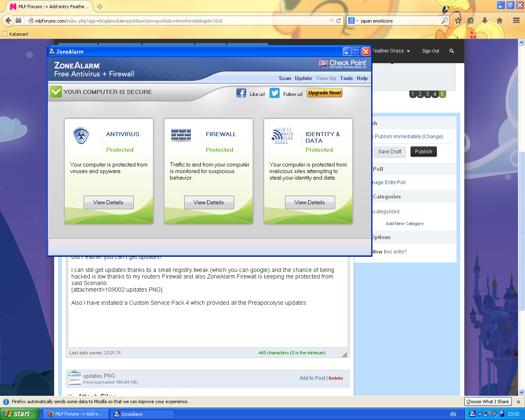The height and width of the screenshot is (420, 525).
Task: Click the updates.PNG attachment thumbnail
Action: click(x=75, y=377)
